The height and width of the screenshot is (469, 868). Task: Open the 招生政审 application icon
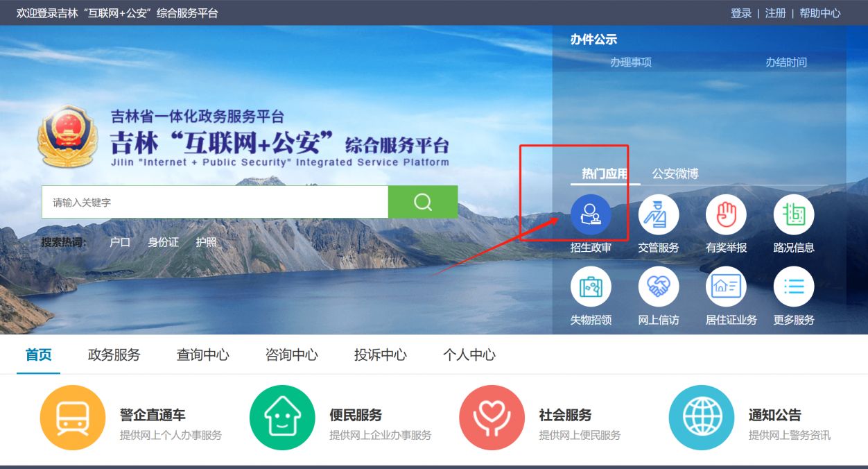591,214
